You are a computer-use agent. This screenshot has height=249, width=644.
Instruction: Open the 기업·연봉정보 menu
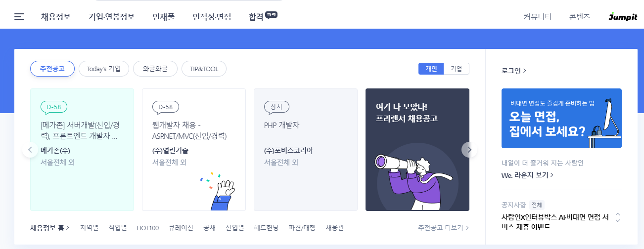coord(111,17)
